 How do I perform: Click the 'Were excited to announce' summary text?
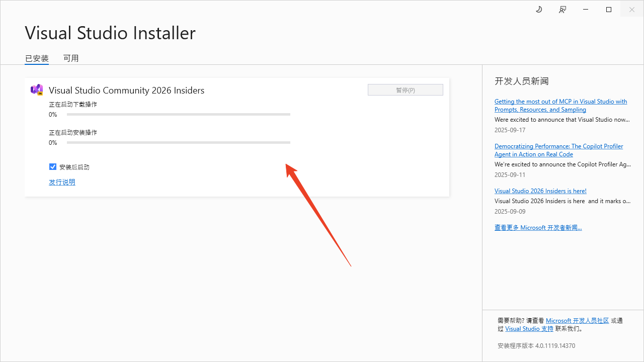pyautogui.click(x=562, y=120)
